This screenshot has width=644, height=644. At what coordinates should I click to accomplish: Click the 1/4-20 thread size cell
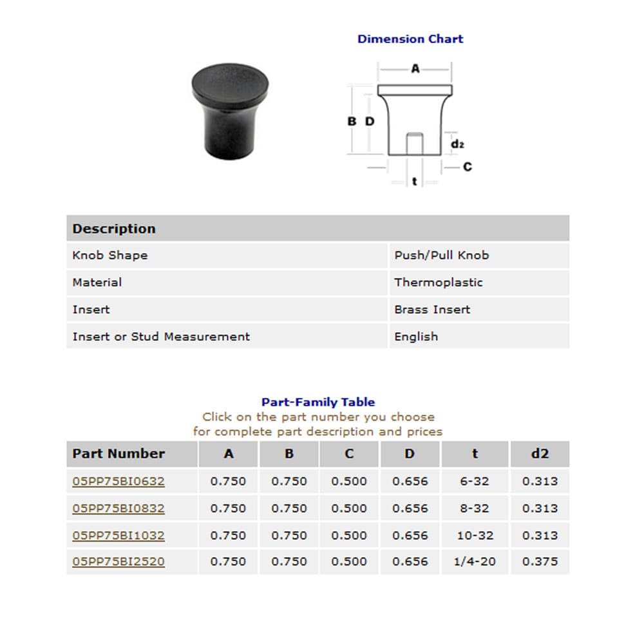pos(475,562)
